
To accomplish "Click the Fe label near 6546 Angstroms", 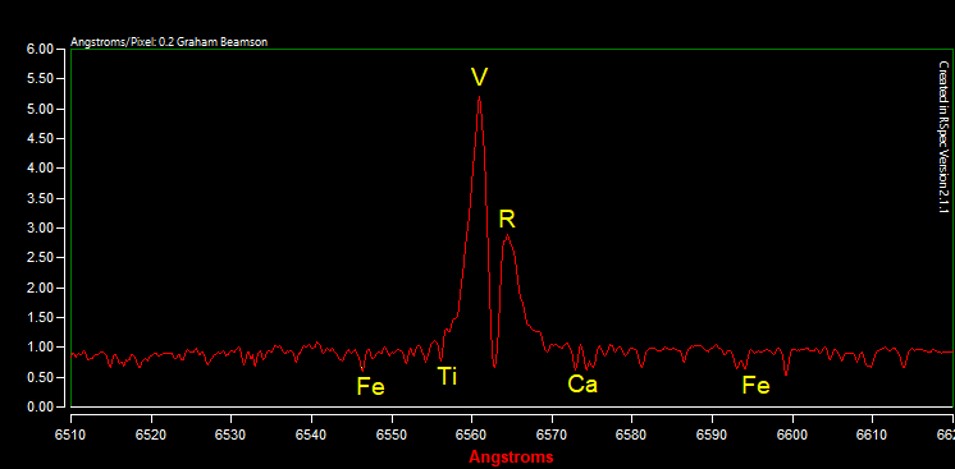I will 370,386.
